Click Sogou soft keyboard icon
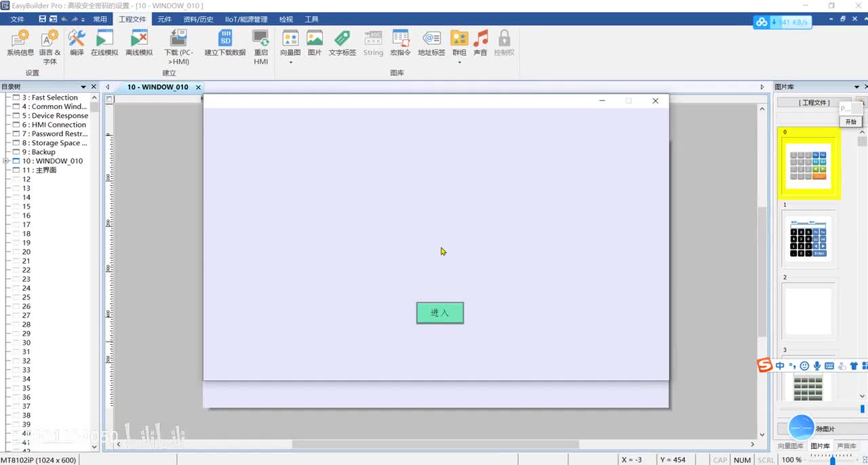 (x=829, y=366)
